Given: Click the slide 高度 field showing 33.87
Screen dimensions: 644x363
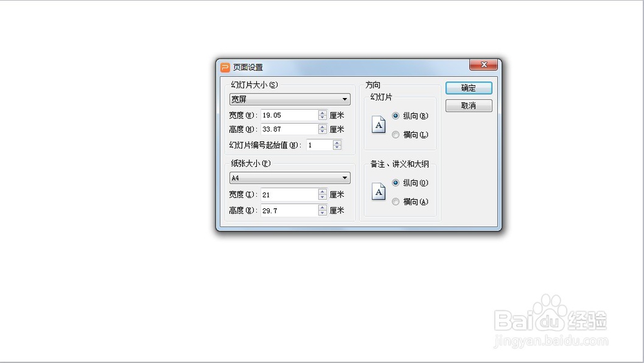Looking at the screenshot, I should tap(290, 129).
